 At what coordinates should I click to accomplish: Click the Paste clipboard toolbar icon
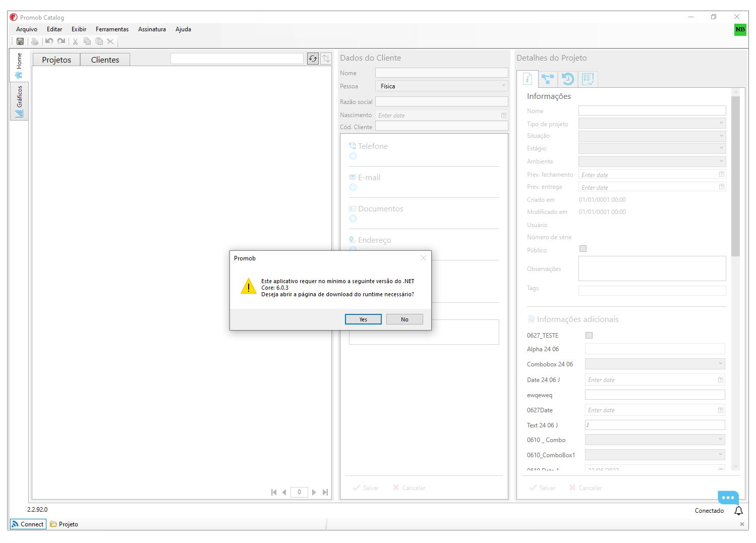[x=99, y=41]
